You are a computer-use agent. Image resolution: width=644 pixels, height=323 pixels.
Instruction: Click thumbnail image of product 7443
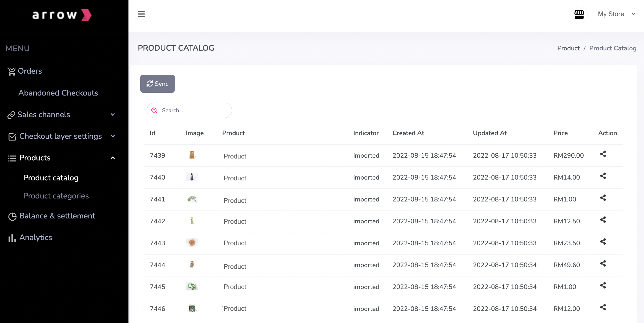point(192,243)
